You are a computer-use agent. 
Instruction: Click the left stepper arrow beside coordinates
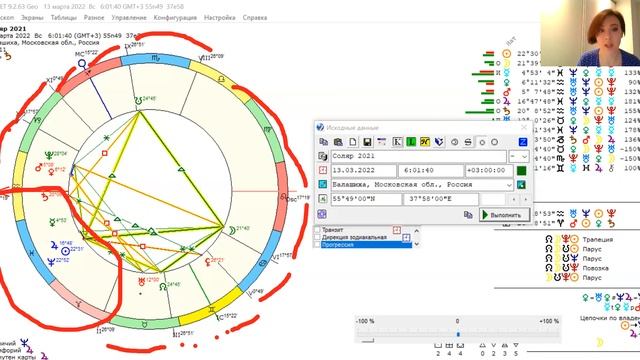point(513,199)
